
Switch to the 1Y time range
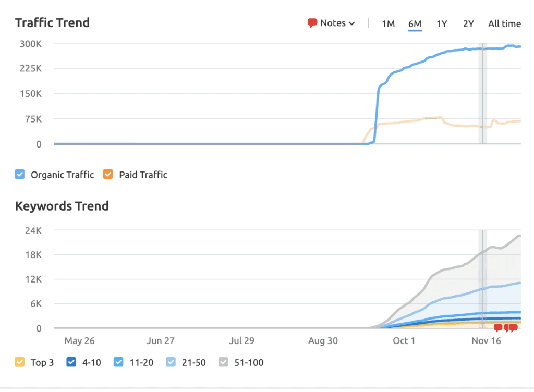pyautogui.click(x=442, y=24)
